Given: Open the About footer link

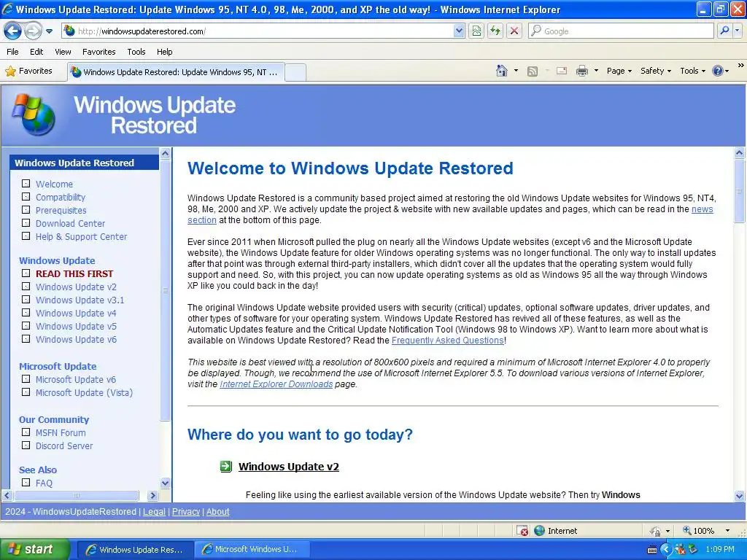Looking at the screenshot, I should coord(217,511).
